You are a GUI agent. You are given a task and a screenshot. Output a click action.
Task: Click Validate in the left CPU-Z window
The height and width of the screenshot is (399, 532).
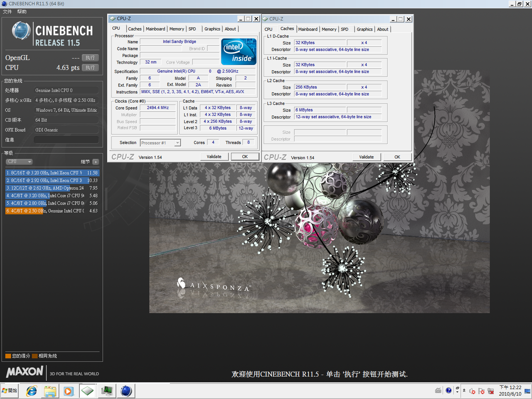click(x=214, y=157)
